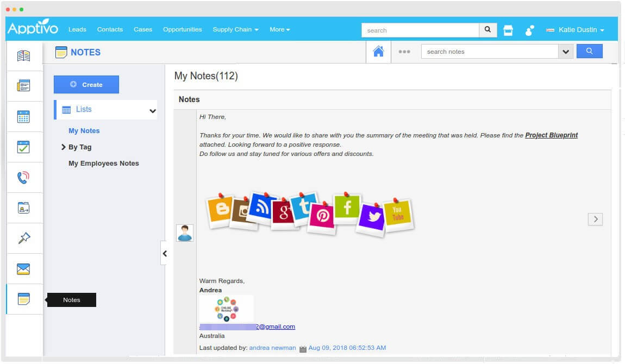
Task: Click the online marketing signature image
Action: pyautogui.click(x=227, y=309)
